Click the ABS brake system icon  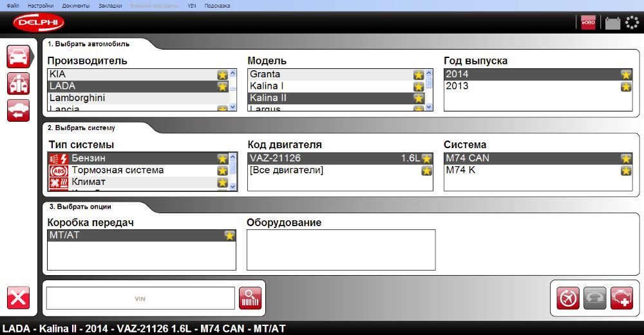59,171
